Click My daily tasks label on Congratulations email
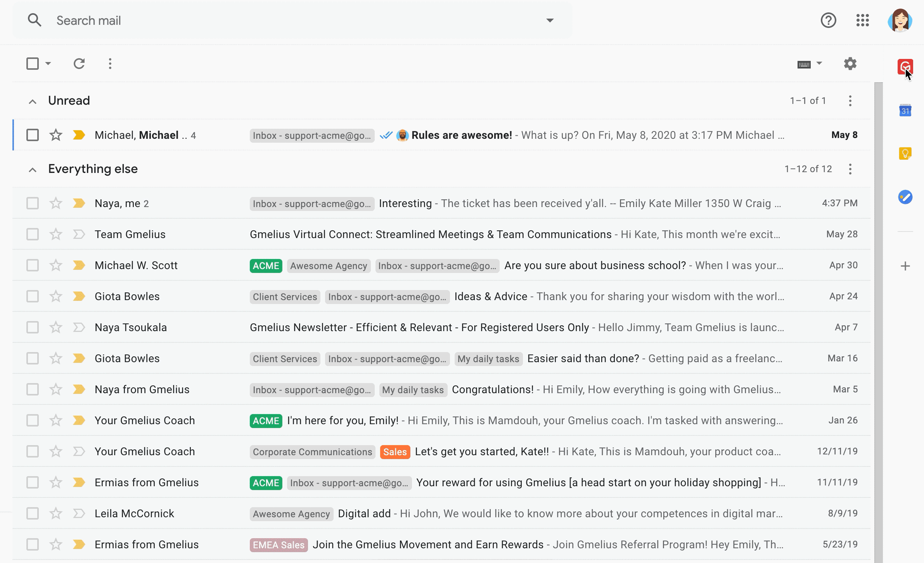The height and width of the screenshot is (563, 924). (x=413, y=390)
